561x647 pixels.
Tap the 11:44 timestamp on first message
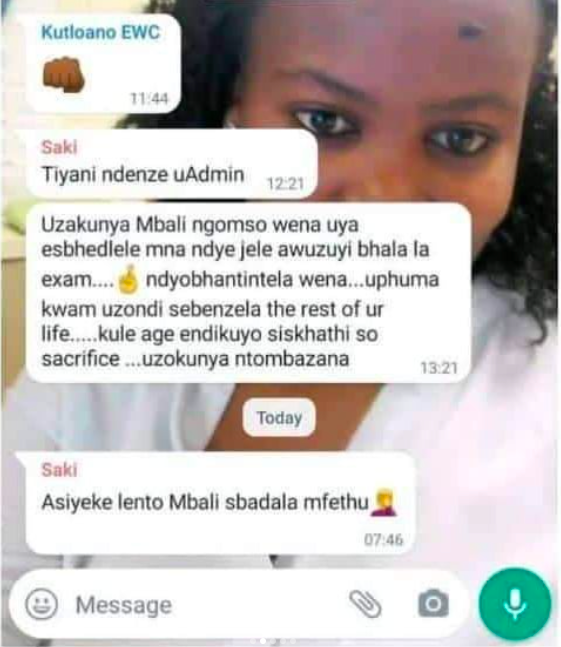[x=149, y=98]
